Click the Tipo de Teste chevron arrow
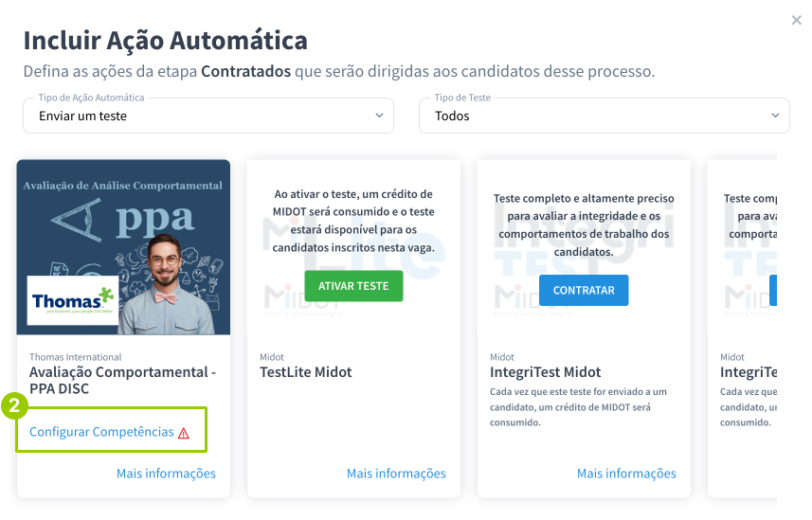This screenshot has height=520, width=812. pyautogui.click(x=774, y=116)
